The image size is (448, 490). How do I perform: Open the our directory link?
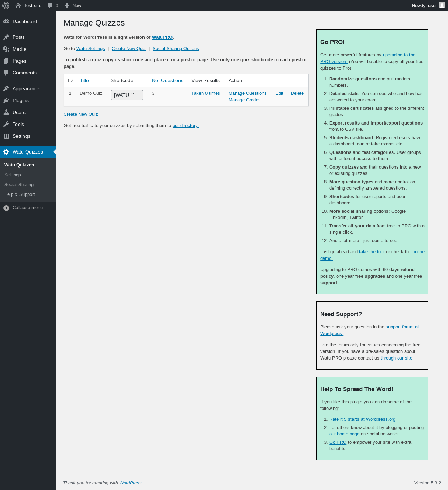click(x=185, y=125)
